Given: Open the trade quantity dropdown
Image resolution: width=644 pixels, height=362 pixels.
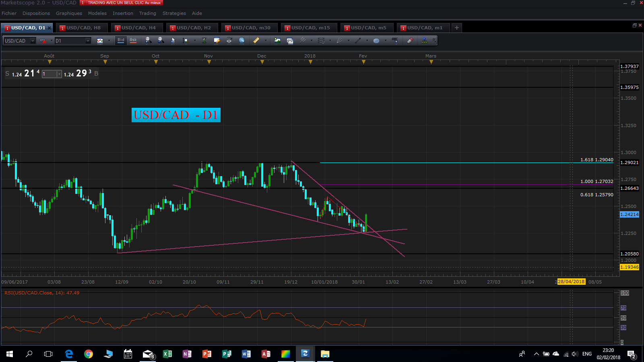Looking at the screenshot, I should 59,74.
